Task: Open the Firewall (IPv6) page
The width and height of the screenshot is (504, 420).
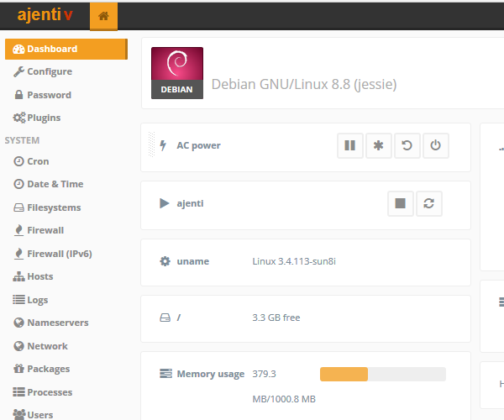Action: click(53, 254)
